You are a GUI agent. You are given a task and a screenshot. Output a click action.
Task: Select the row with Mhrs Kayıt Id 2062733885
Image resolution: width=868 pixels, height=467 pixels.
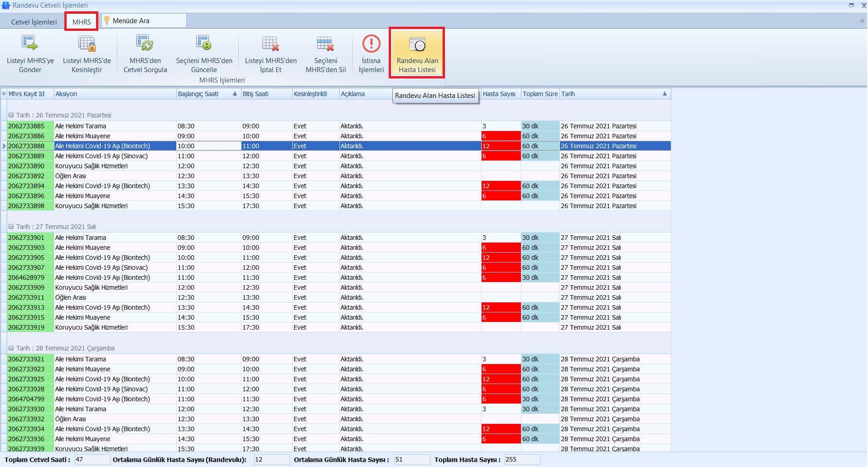point(26,126)
